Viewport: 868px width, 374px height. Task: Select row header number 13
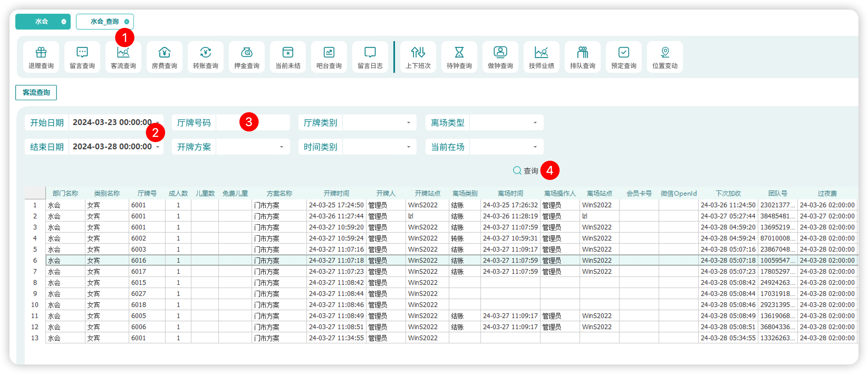pos(35,338)
